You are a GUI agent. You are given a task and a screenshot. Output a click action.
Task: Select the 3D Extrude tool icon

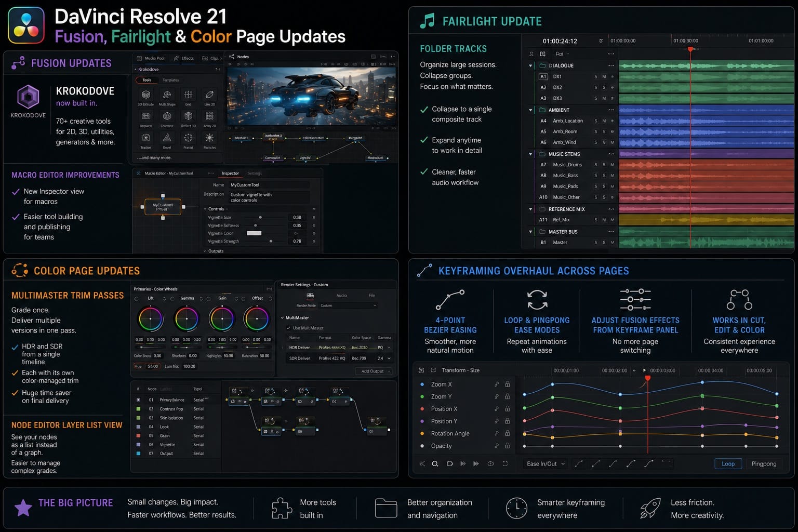click(x=146, y=95)
